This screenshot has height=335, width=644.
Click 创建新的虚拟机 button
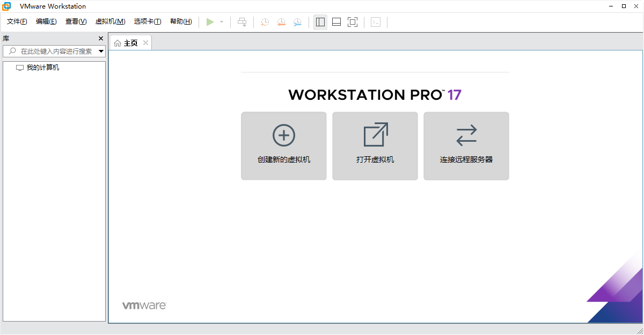point(284,146)
